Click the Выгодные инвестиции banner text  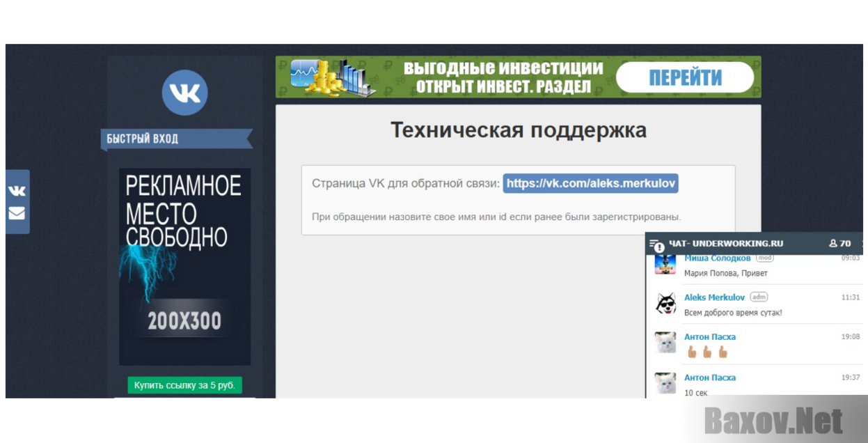[x=503, y=77]
